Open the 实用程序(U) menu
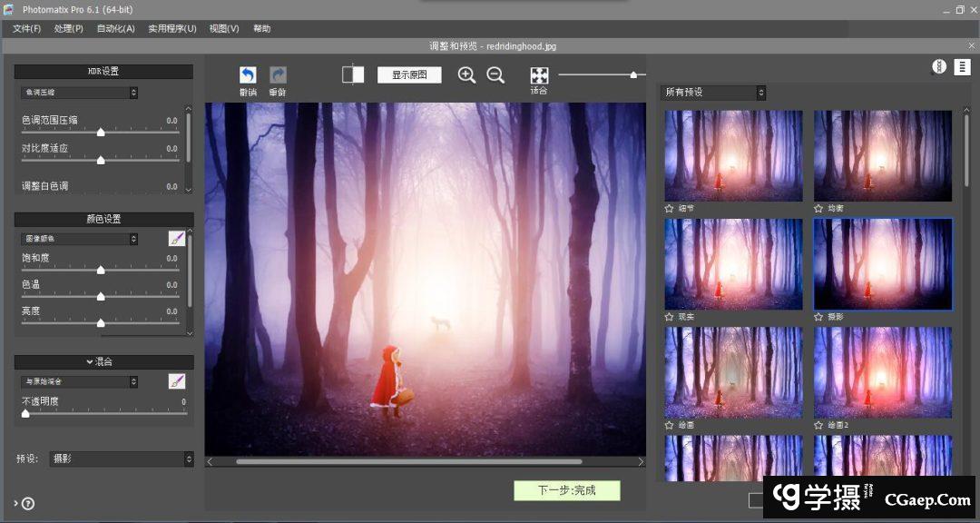980x523 pixels. [172, 29]
